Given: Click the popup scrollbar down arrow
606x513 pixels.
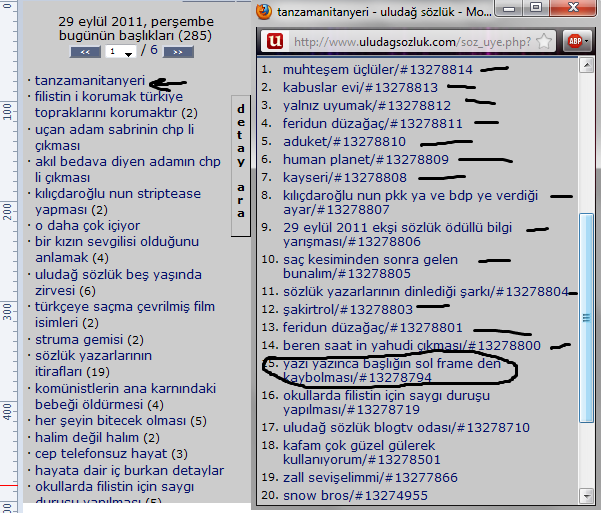Looking at the screenshot, I should 587,496.
